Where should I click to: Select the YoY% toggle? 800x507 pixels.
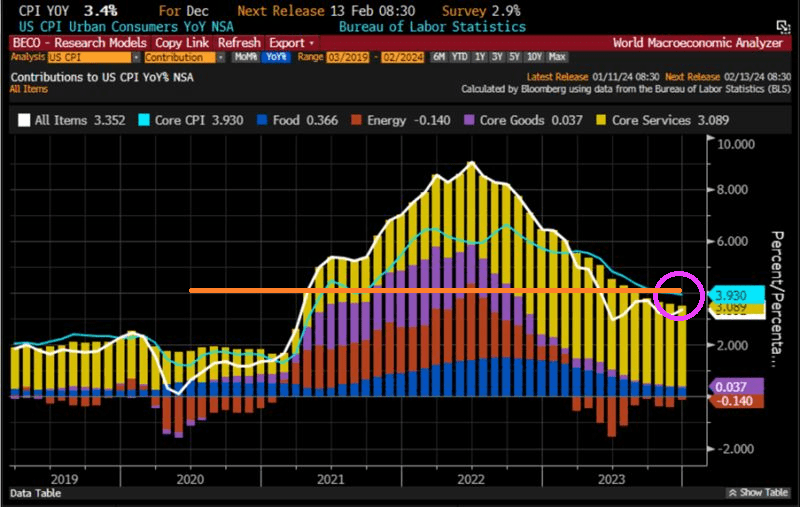coord(272,58)
